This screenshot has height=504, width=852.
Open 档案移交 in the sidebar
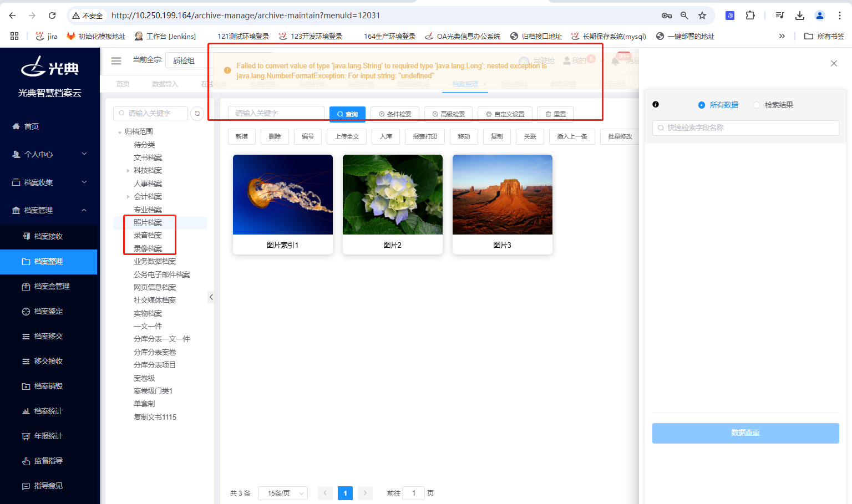click(48, 336)
